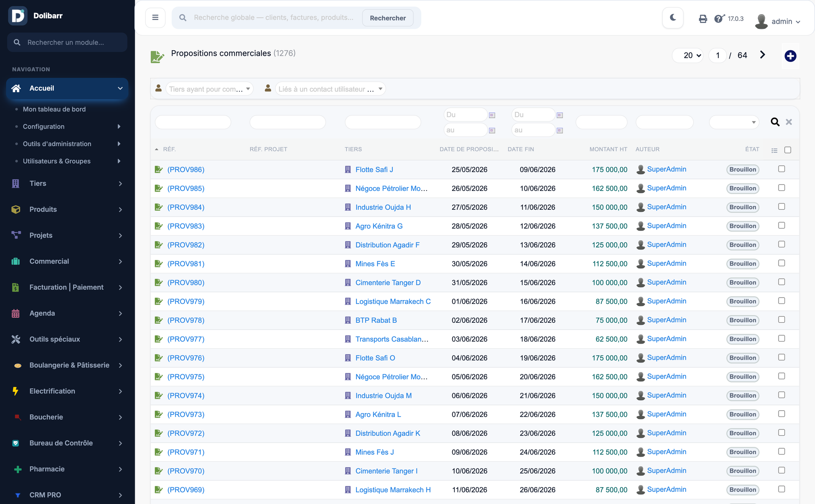Open calendar picker for end date au

[x=560, y=131]
